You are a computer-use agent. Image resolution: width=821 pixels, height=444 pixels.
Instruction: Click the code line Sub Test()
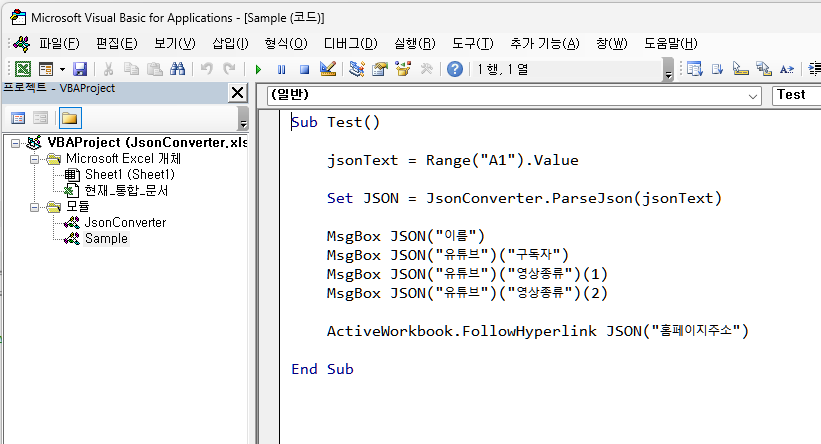(335, 123)
